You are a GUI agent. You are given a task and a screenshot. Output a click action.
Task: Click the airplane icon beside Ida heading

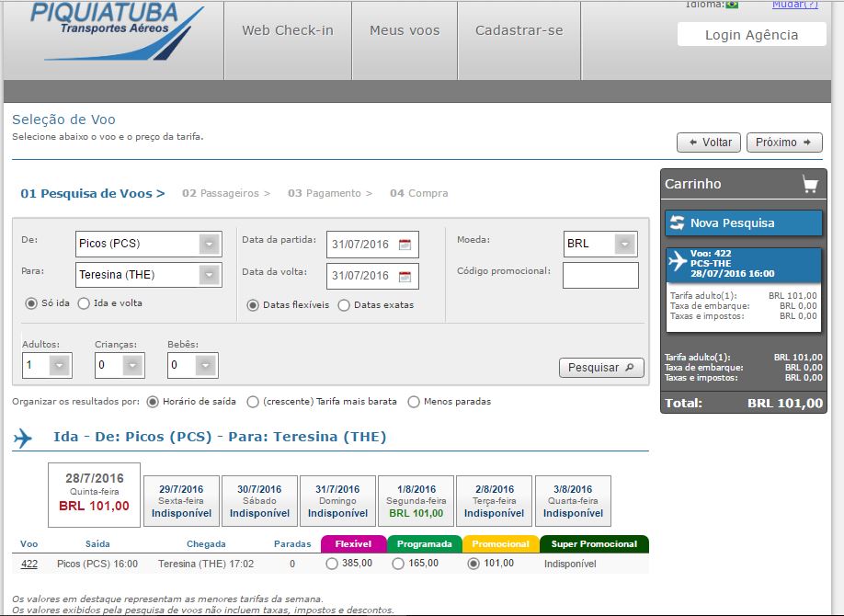(x=23, y=439)
